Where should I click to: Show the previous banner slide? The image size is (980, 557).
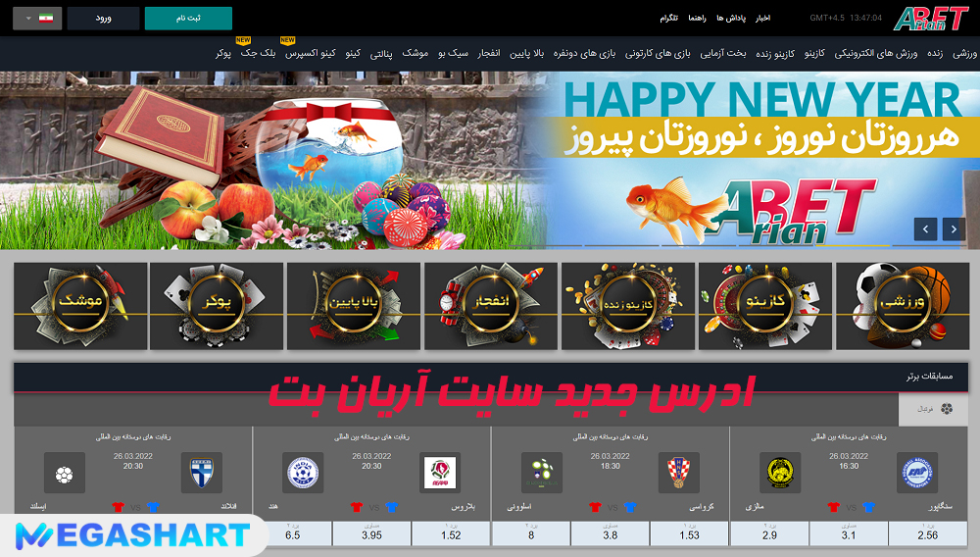tap(925, 228)
